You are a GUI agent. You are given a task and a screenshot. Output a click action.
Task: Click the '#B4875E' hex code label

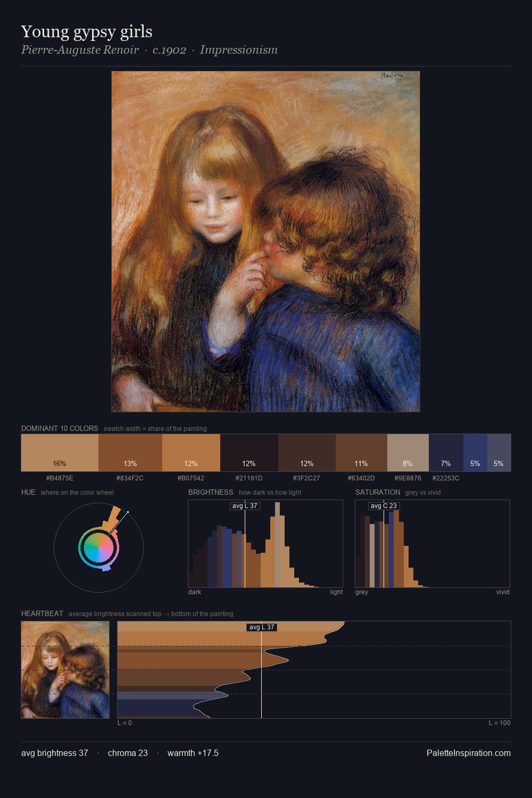click(60, 478)
